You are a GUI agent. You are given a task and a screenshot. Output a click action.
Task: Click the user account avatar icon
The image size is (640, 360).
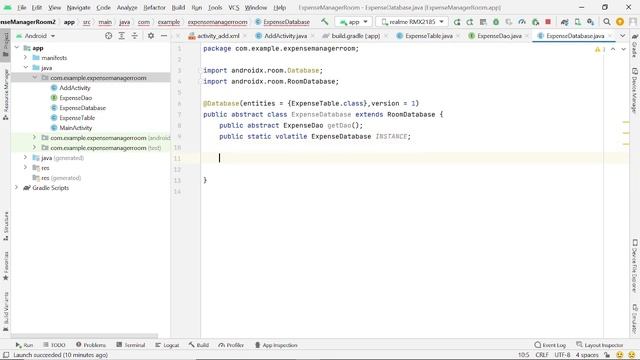(x=633, y=22)
